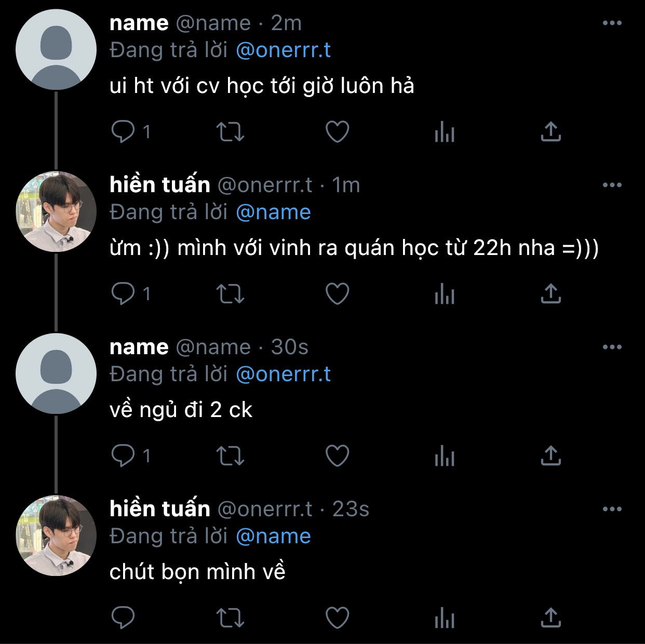645x644 pixels.
Task: View analytics for the "về ngủ đi" tweet
Action: click(x=444, y=456)
